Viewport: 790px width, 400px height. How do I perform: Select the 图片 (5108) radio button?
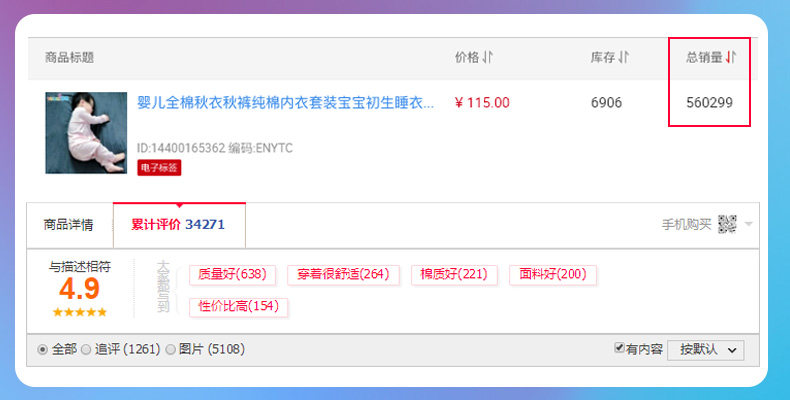click(171, 349)
